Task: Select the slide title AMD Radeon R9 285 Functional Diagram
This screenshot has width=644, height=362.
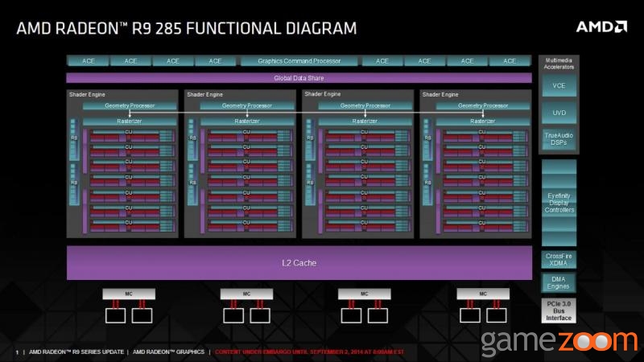Action: (187, 28)
